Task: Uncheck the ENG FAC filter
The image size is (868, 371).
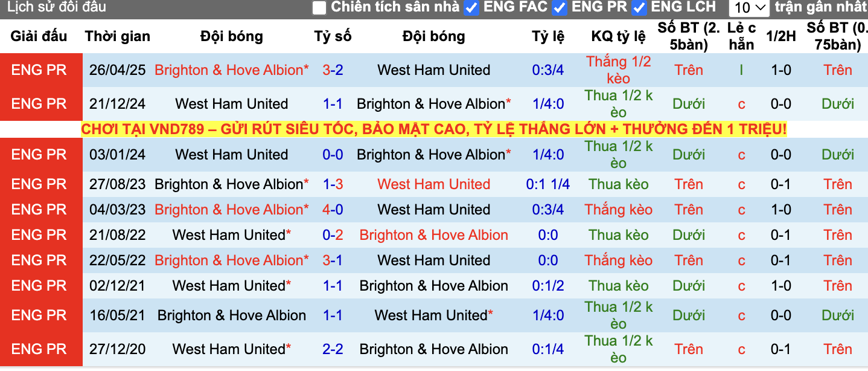Action: pos(471,8)
